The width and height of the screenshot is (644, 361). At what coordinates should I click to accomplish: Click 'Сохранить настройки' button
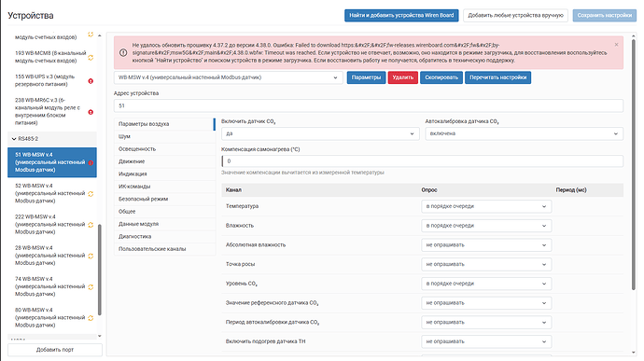pyautogui.click(x=604, y=15)
